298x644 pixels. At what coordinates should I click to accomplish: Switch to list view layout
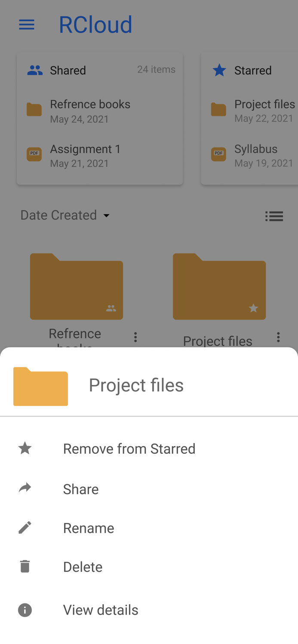click(x=274, y=216)
